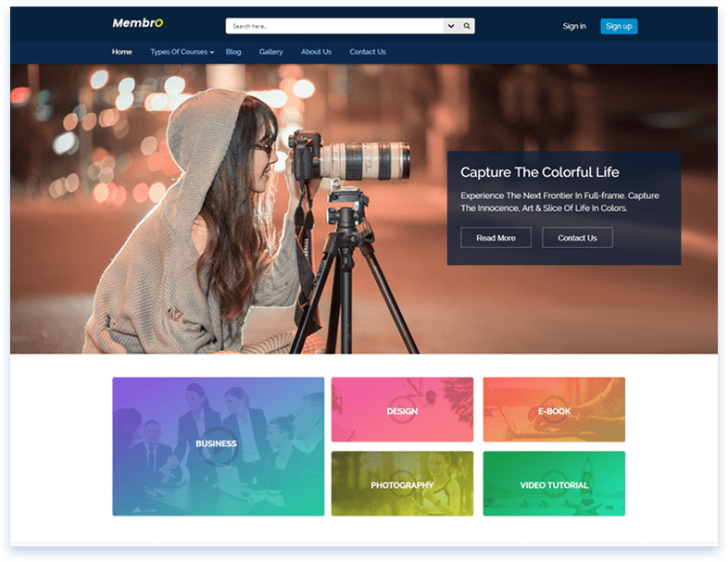Open the Business course category tile
This screenshot has height=562, width=728.
pos(218,445)
